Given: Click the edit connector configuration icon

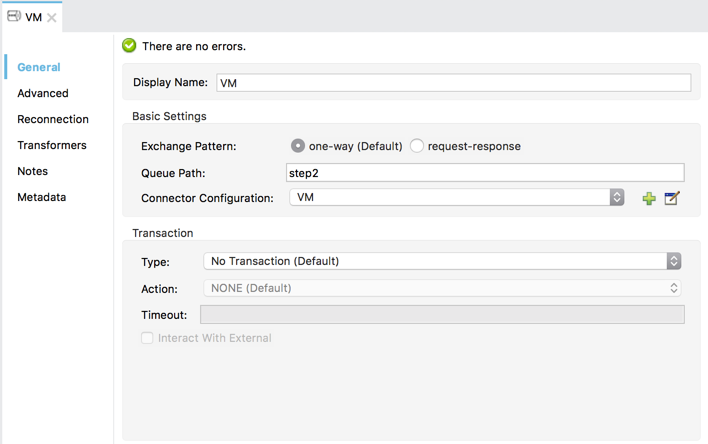Looking at the screenshot, I should [x=672, y=198].
